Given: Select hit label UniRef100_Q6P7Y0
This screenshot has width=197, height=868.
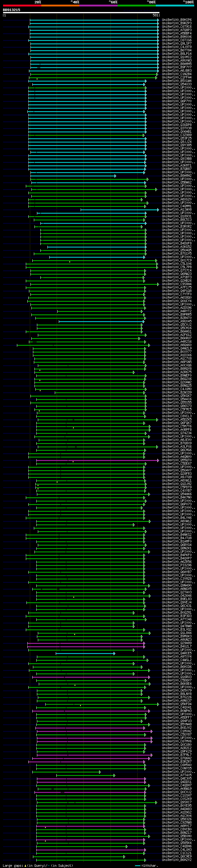Looking at the screenshot, I should coord(176,101).
